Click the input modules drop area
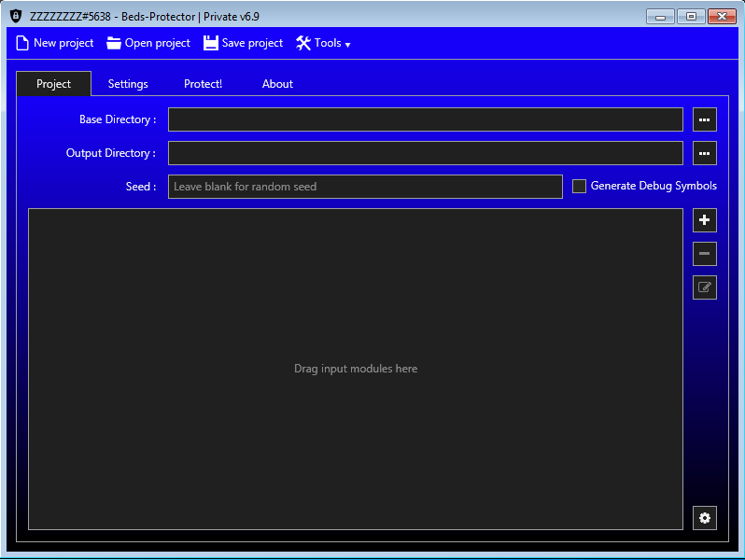 355,369
